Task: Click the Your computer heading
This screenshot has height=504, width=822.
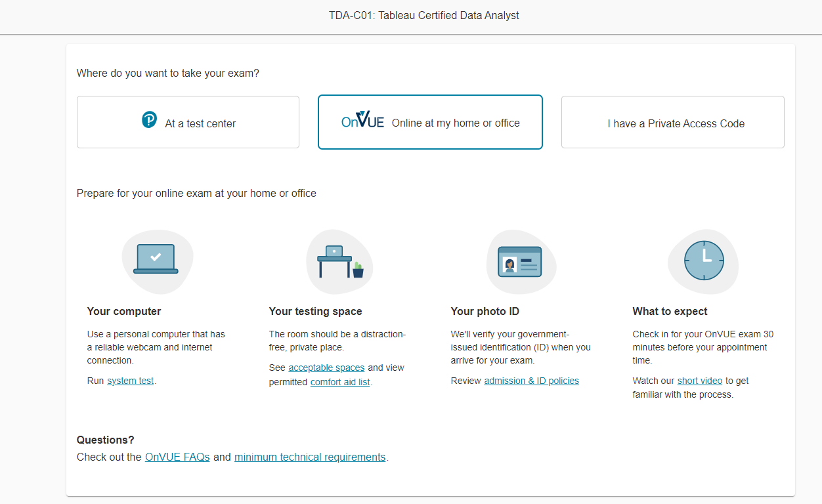Action: point(124,311)
